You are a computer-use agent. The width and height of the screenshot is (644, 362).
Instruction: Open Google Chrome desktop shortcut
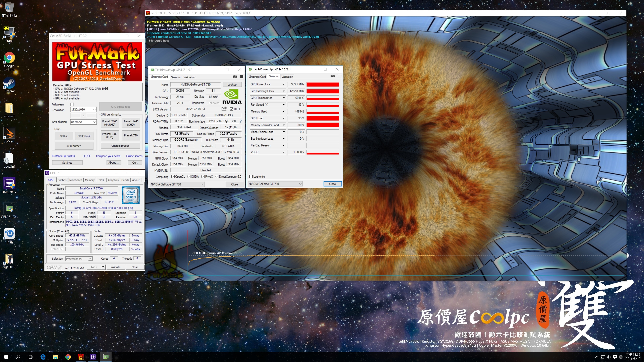(9, 62)
